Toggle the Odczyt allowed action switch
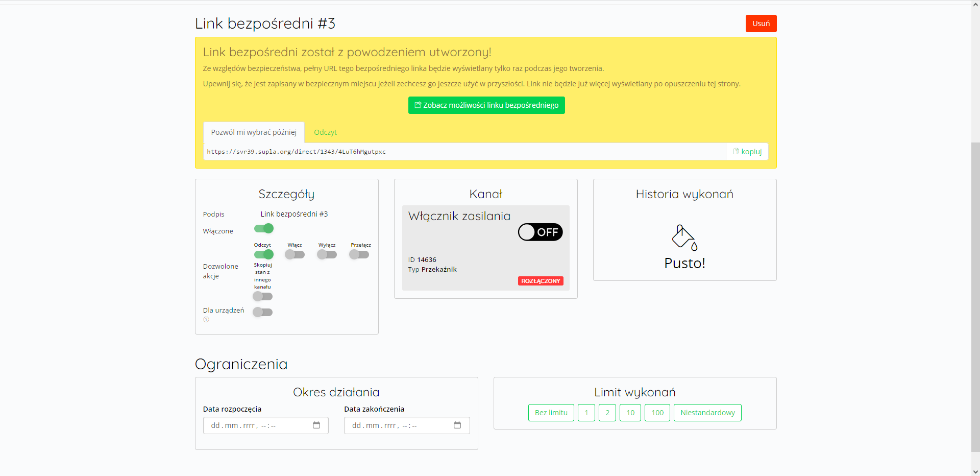980x476 pixels. [x=264, y=254]
